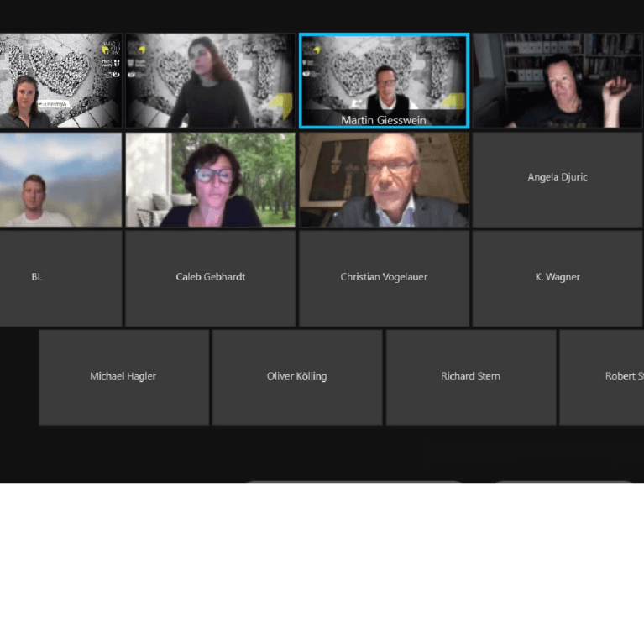The width and height of the screenshot is (644, 644).
Task: Select the Michael Hagler participant tile
Action: click(123, 377)
